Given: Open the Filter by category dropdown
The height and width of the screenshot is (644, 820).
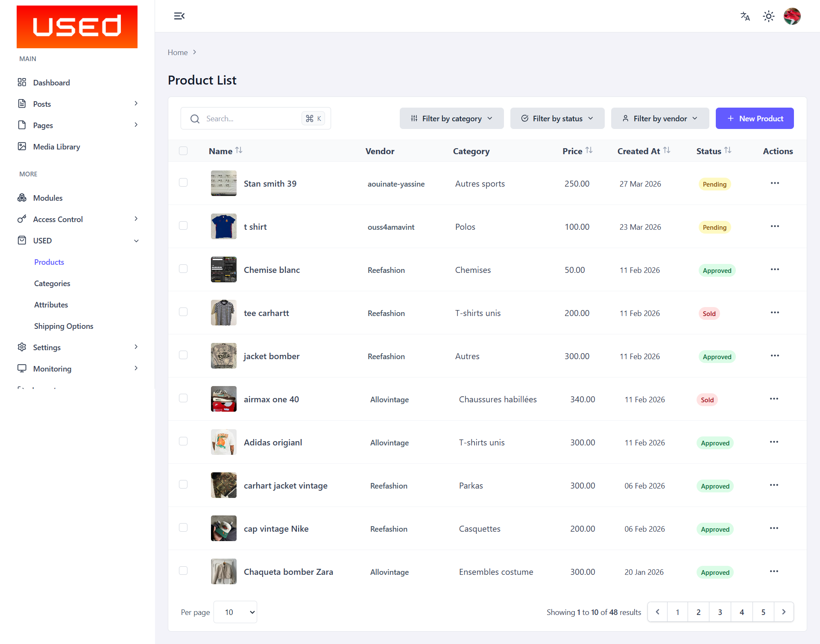Looking at the screenshot, I should coord(451,118).
